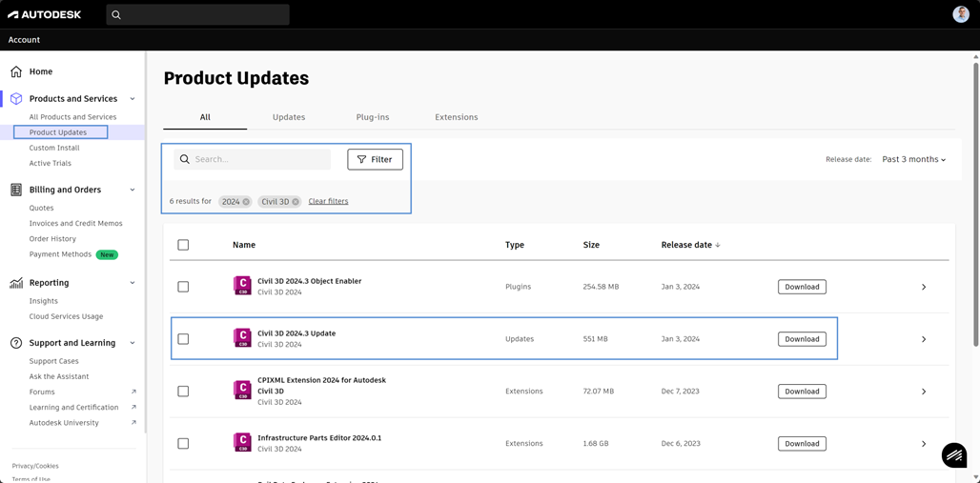The width and height of the screenshot is (980, 483).
Task: Switch to the Plug-ins tab
Action: (x=373, y=117)
